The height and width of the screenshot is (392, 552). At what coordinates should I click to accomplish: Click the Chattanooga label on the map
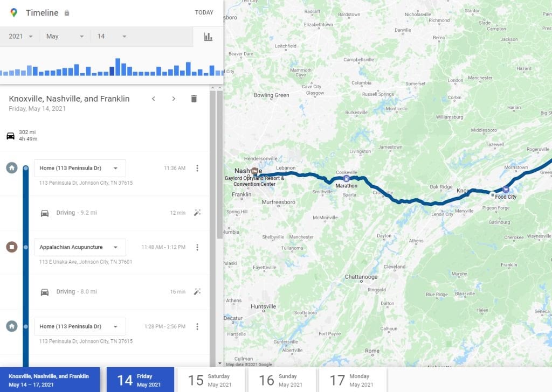click(x=361, y=277)
